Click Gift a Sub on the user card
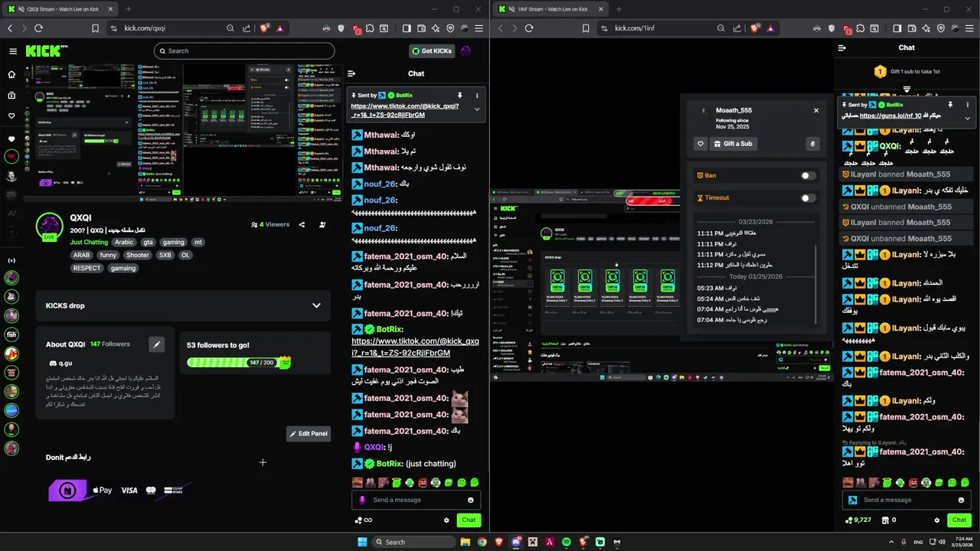980x551 pixels. coord(733,144)
